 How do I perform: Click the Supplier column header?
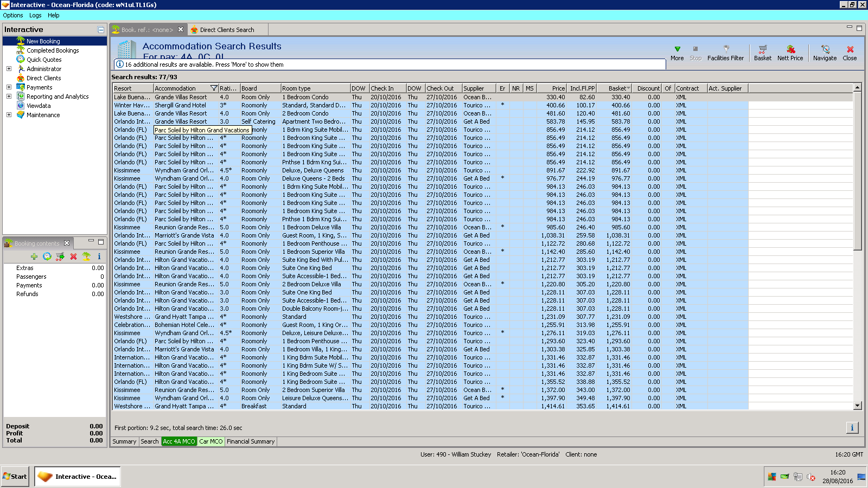coord(479,88)
